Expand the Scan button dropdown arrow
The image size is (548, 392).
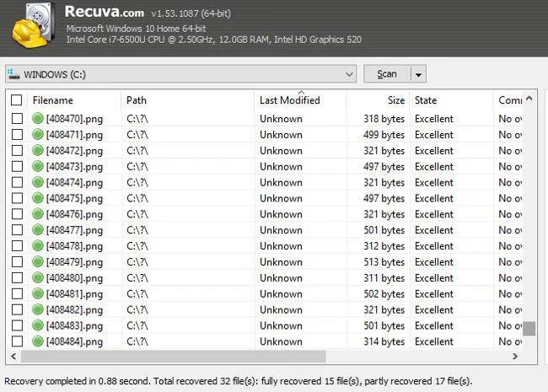[x=418, y=74]
